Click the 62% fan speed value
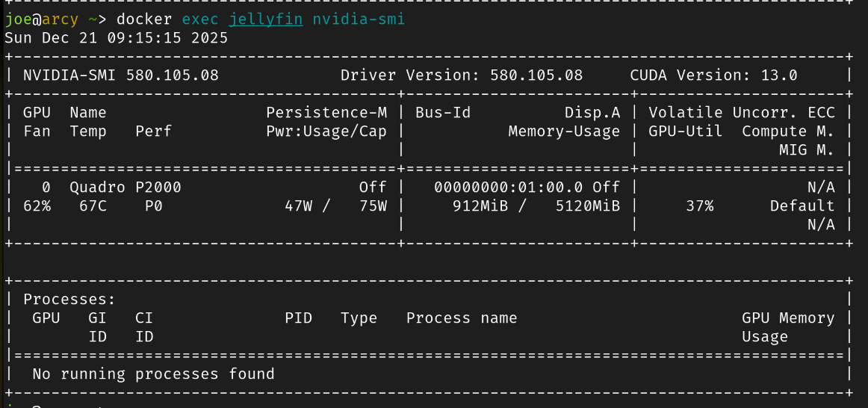Viewport: 868px width, 408px height. pos(37,206)
